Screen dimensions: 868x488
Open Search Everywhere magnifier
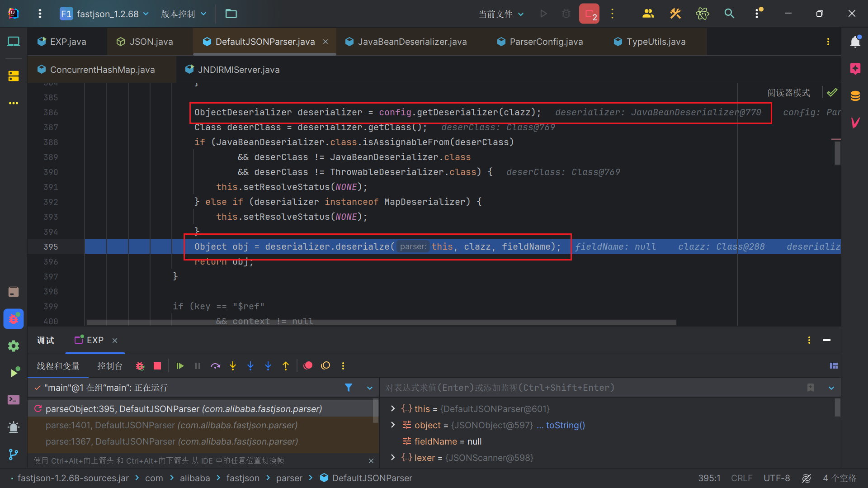tap(729, 14)
